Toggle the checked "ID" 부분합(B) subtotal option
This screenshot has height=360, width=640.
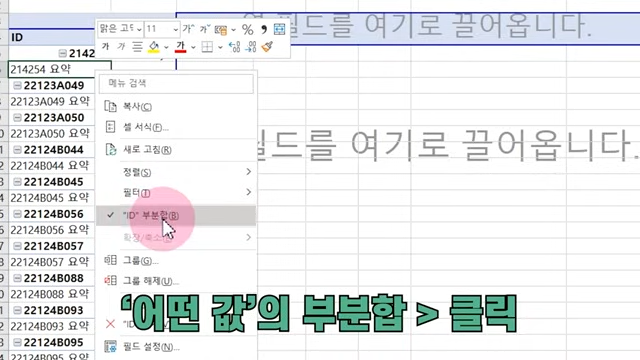coord(176,215)
